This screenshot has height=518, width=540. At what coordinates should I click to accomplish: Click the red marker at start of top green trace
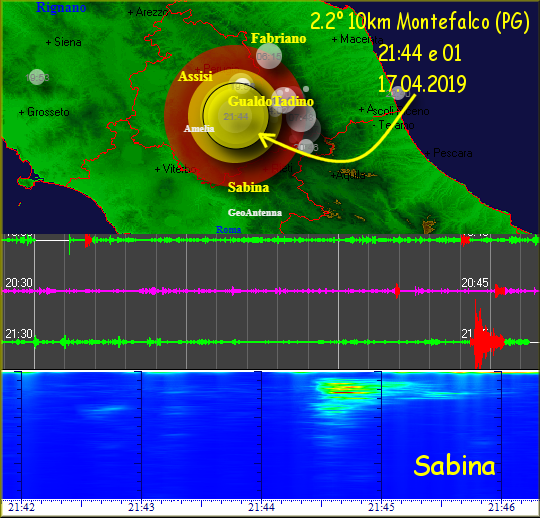click(89, 240)
